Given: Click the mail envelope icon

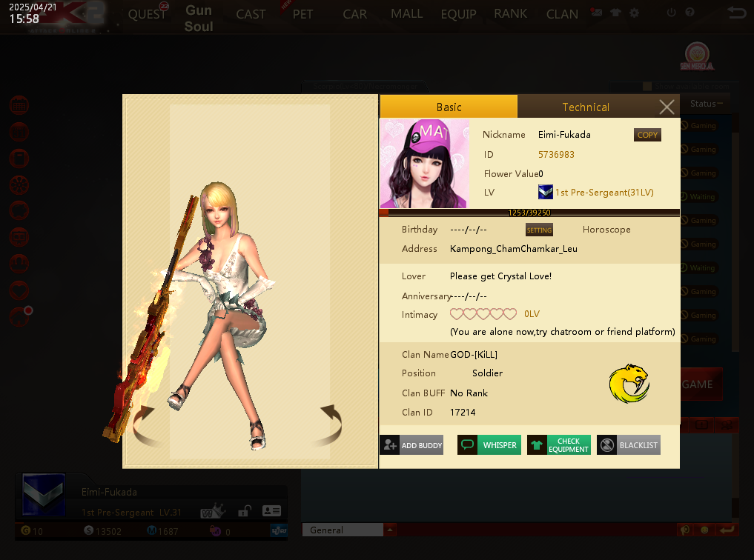Looking at the screenshot, I should coord(596,13).
